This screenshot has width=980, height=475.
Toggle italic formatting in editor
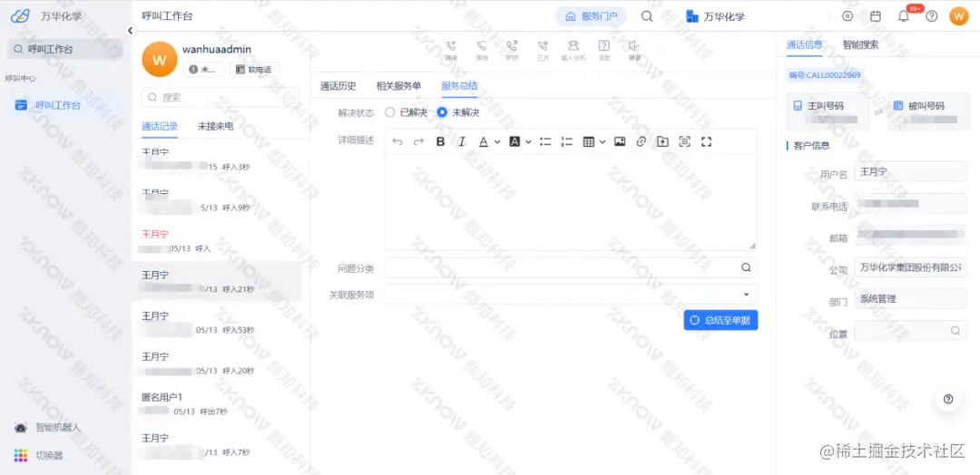(x=462, y=141)
